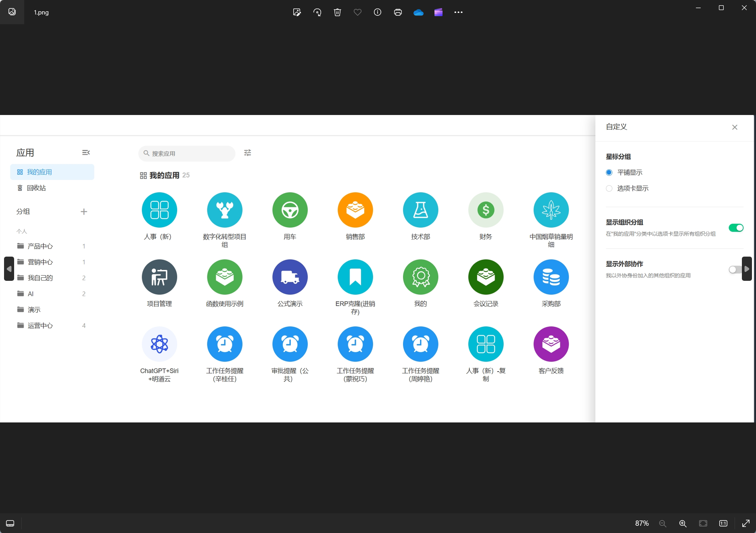This screenshot has width=756, height=533.
Task: Open the 人事（新）-复制 app
Action: coord(486,344)
